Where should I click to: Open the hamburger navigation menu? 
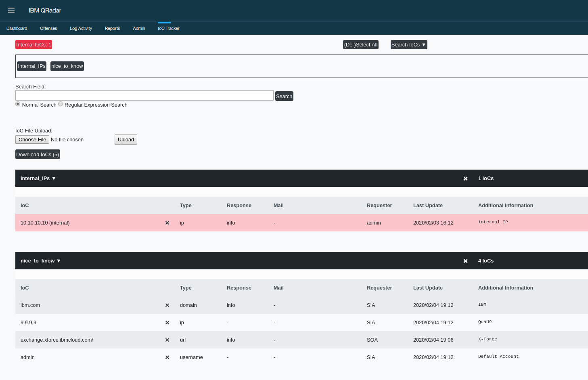[11, 10]
